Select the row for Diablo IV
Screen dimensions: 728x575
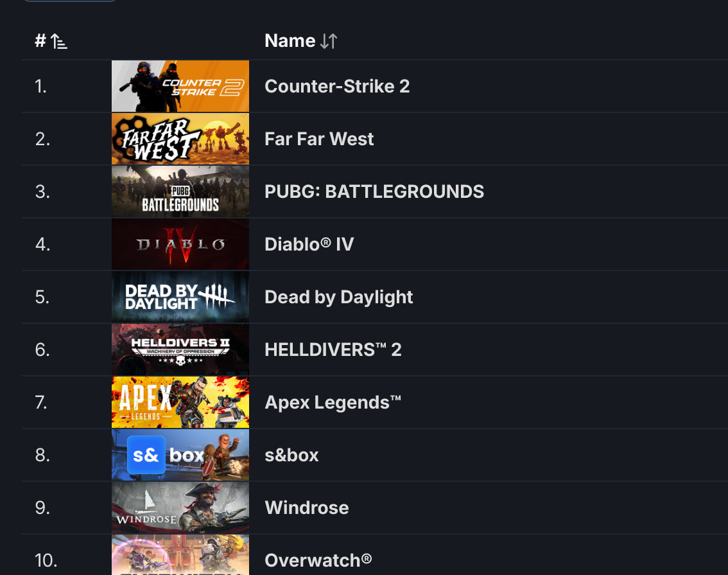309,244
